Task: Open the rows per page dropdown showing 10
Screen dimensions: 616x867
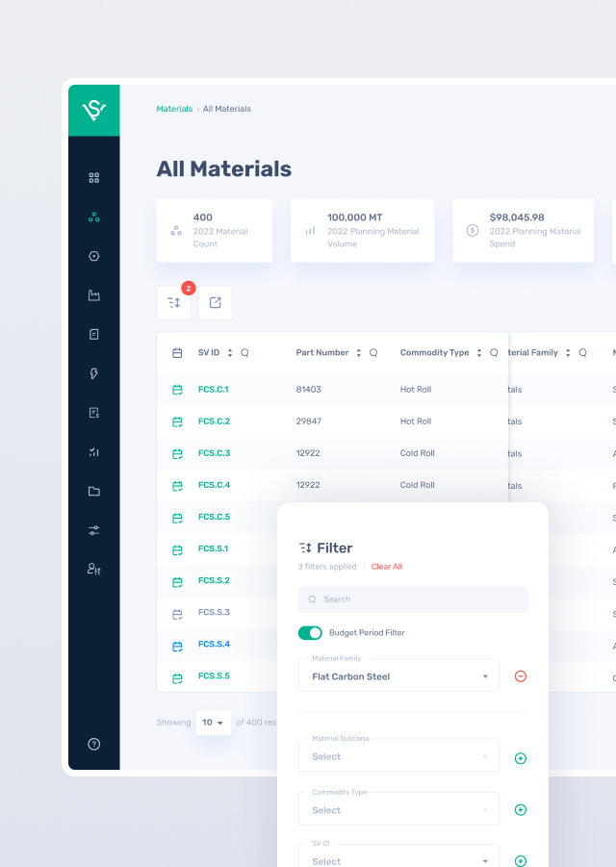Action: 214,723
